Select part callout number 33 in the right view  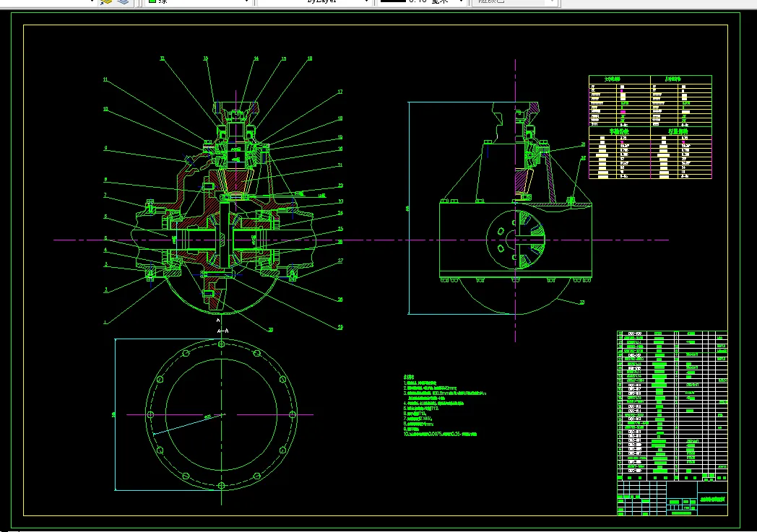click(x=581, y=302)
